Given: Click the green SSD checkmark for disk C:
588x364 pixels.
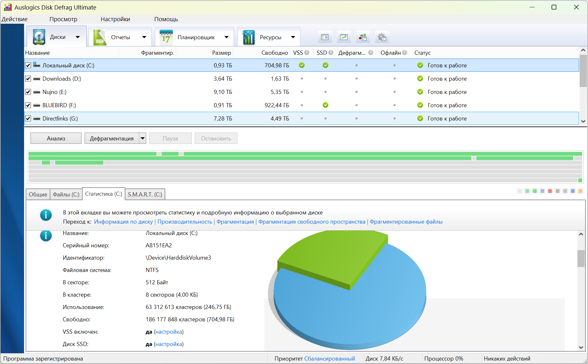Looking at the screenshot, I should coord(326,65).
